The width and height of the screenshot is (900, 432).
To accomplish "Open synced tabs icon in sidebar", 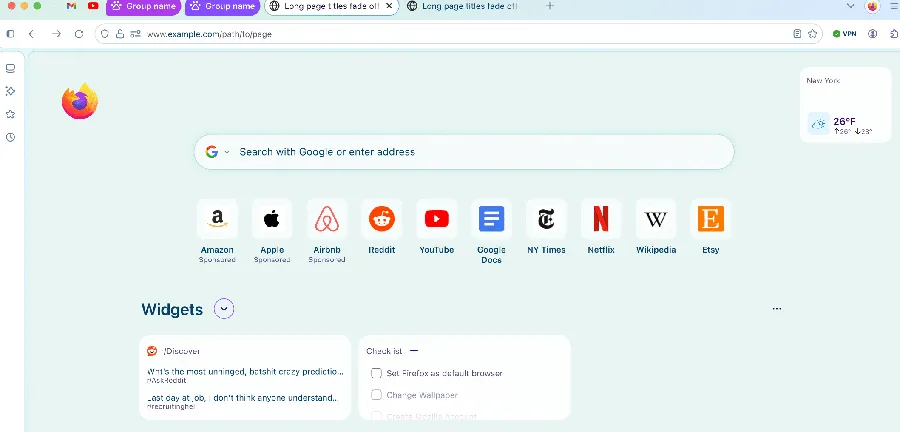I will 10,69.
